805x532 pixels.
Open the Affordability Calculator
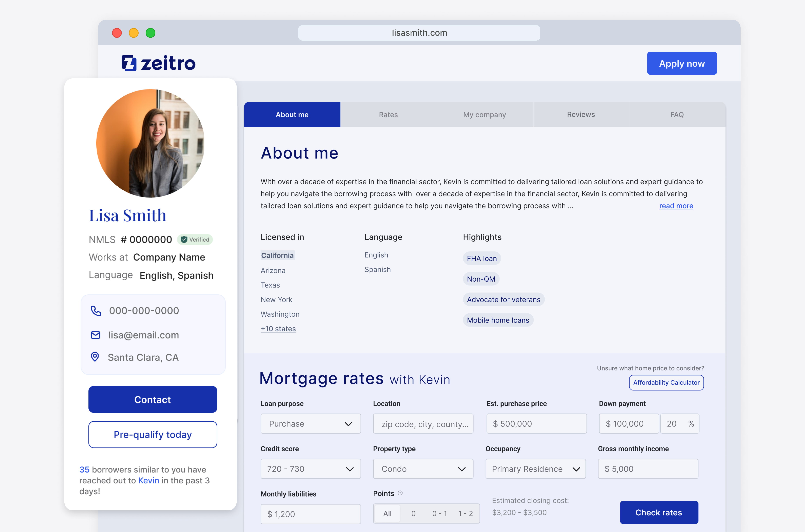pos(666,382)
